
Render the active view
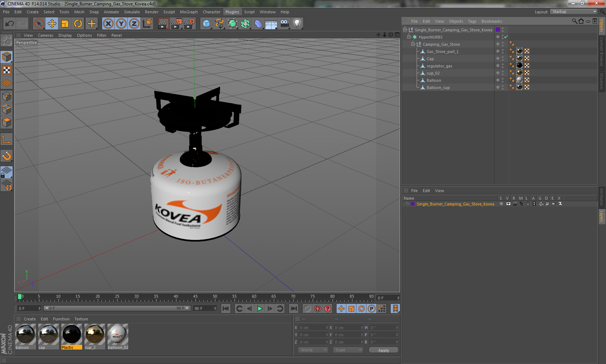[x=163, y=24]
